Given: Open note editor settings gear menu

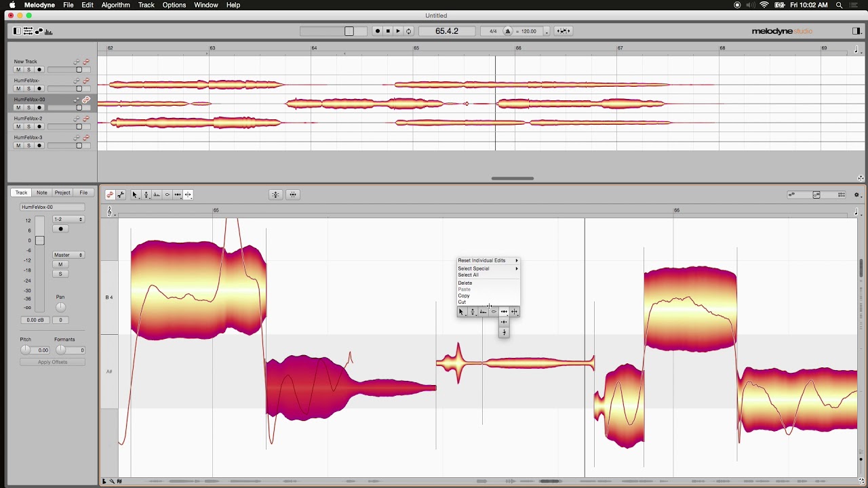Looking at the screenshot, I should tap(856, 195).
